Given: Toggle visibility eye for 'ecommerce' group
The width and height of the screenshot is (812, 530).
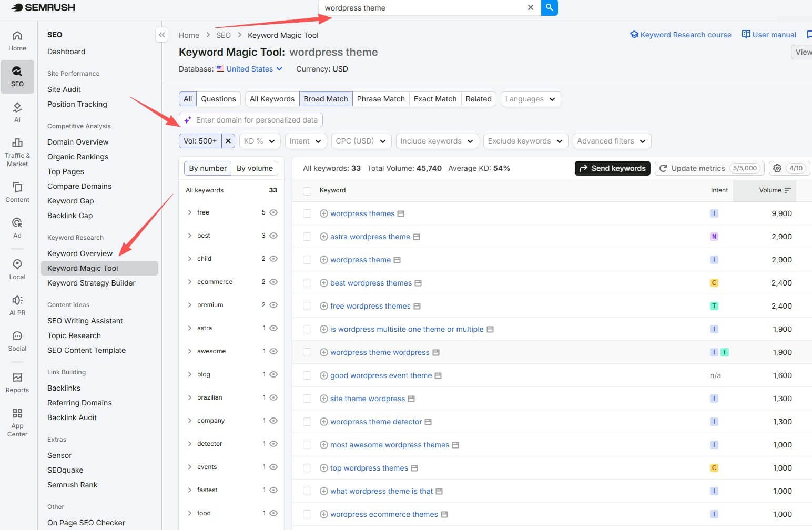Looking at the screenshot, I should [273, 282].
